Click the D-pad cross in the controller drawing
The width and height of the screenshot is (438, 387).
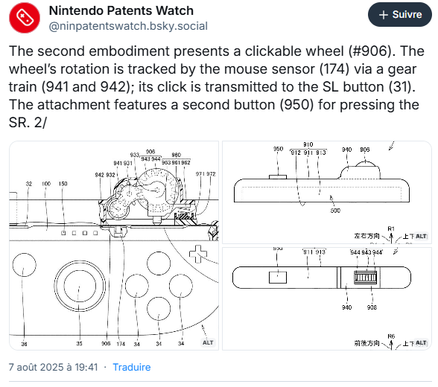click(198, 254)
